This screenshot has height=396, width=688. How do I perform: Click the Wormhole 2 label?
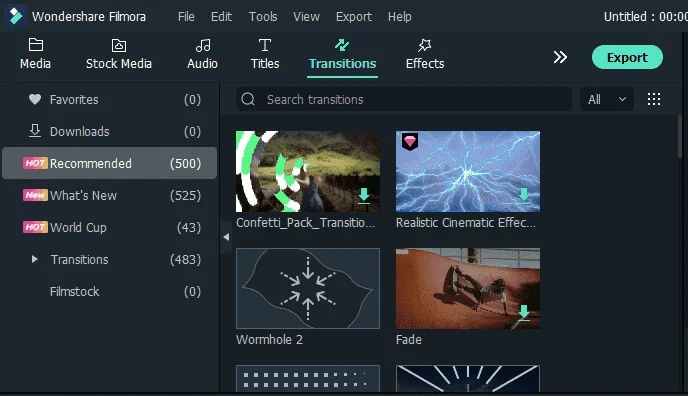[269, 339]
